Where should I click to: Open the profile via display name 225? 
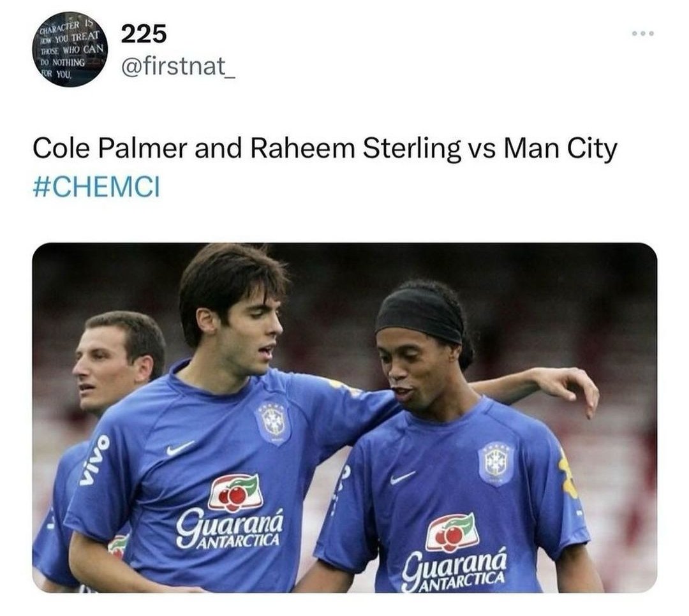point(144,33)
